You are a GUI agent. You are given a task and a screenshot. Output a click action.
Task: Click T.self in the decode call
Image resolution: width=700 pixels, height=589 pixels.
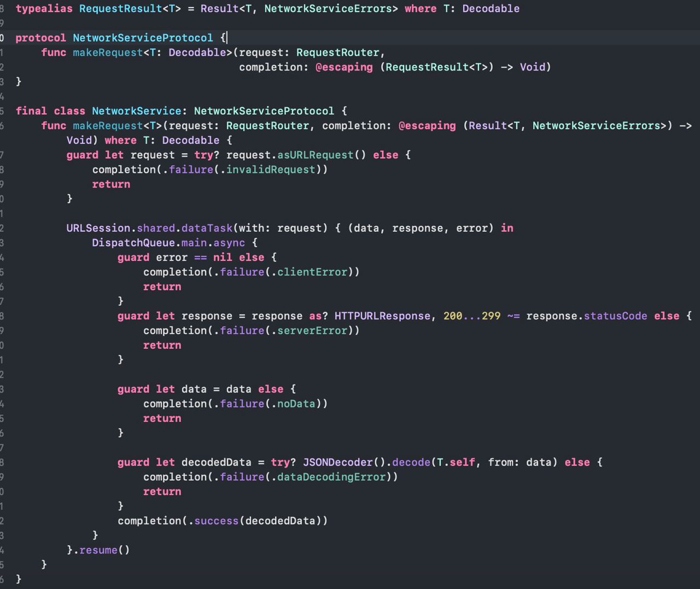(x=456, y=462)
